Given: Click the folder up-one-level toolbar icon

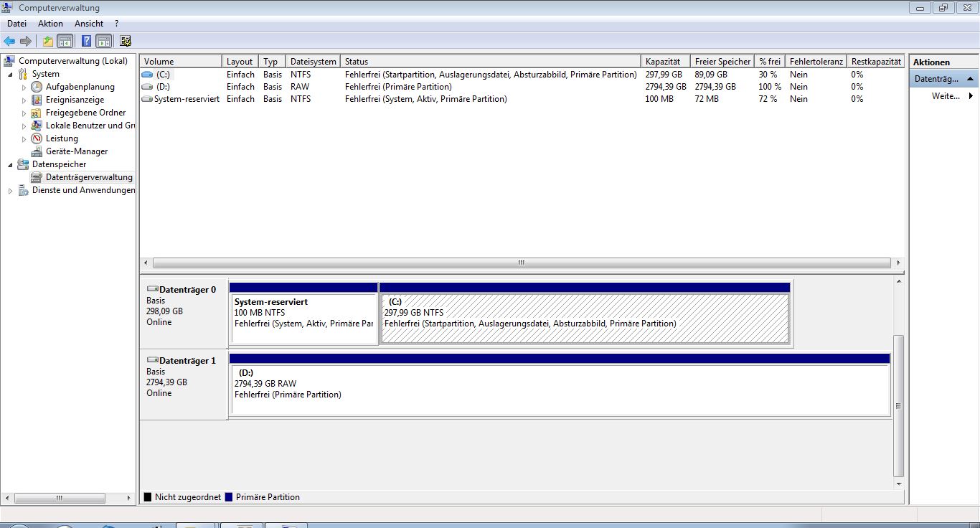Looking at the screenshot, I should click(x=48, y=41).
